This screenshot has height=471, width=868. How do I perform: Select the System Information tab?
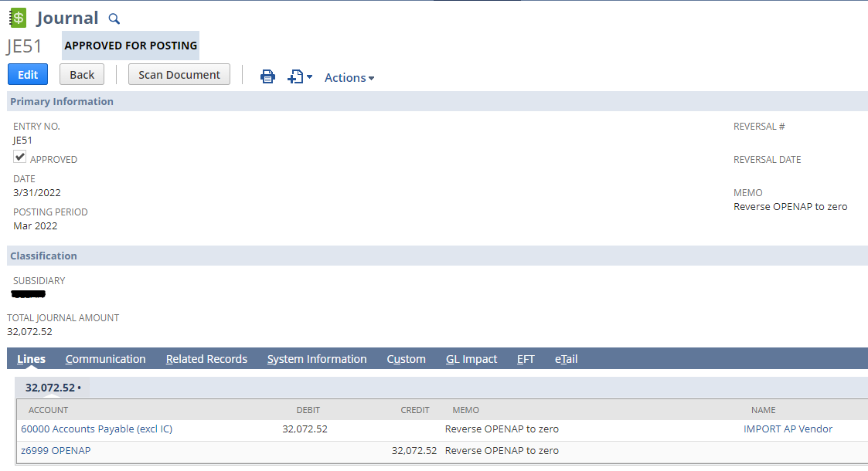pyautogui.click(x=317, y=358)
